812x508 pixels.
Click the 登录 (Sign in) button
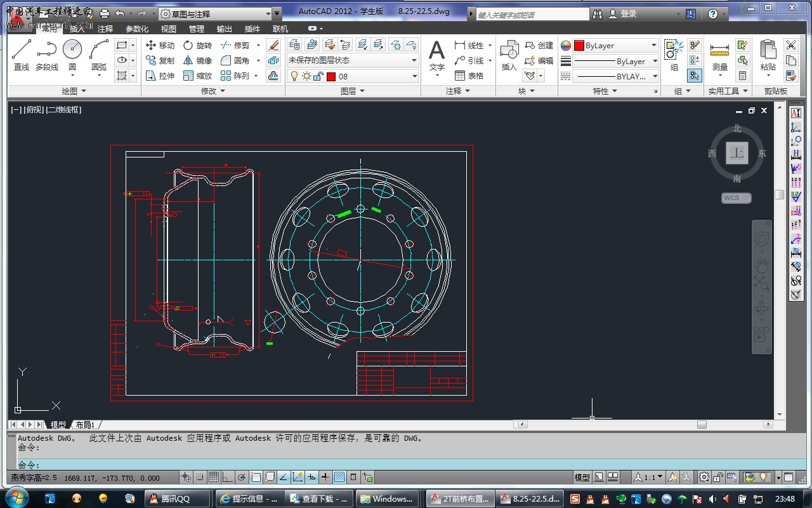pos(622,13)
